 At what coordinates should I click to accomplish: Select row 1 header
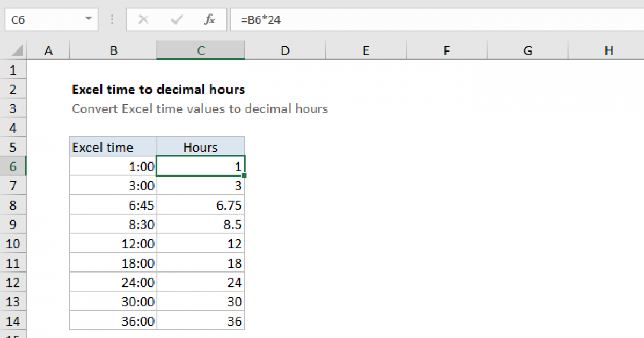13,70
